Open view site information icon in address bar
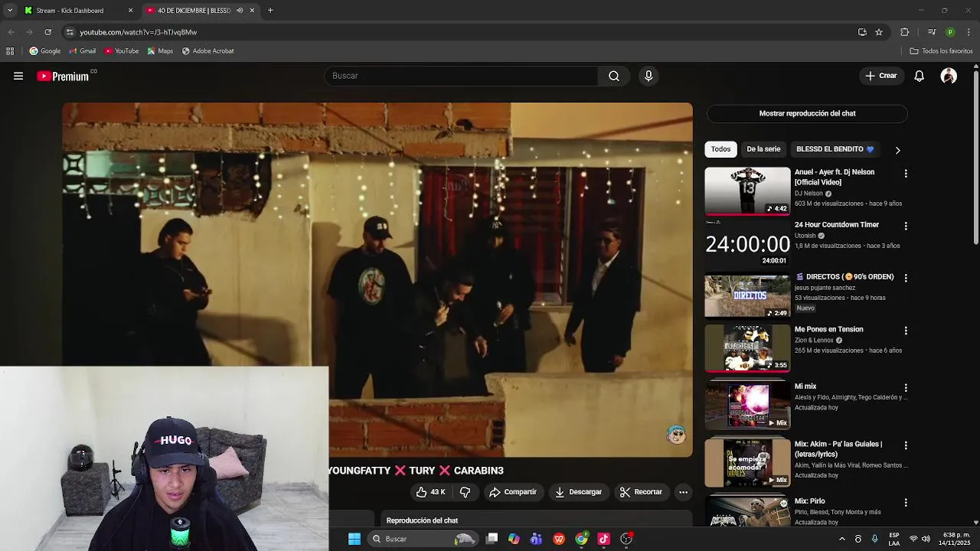This screenshot has width=980, height=551. click(x=70, y=32)
